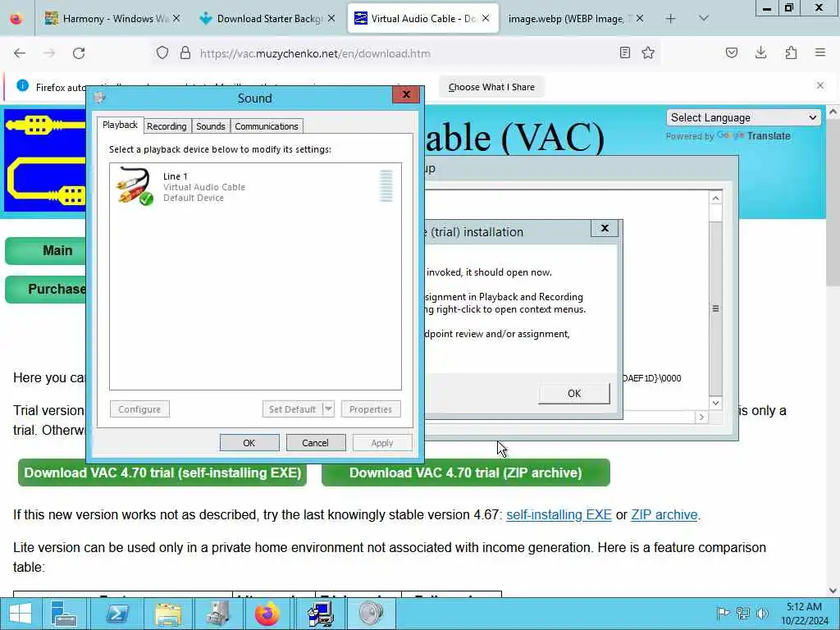Toggle reader view icon in address bar
840x630 pixels.
624,52
